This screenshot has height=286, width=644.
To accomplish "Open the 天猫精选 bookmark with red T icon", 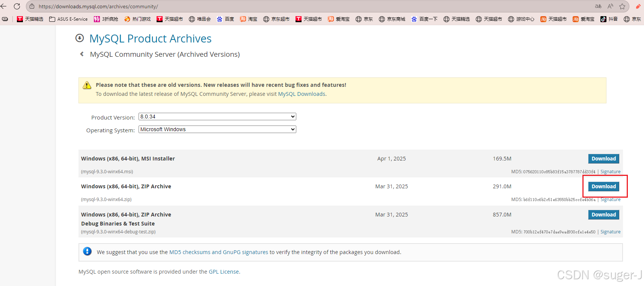I will (x=30, y=19).
